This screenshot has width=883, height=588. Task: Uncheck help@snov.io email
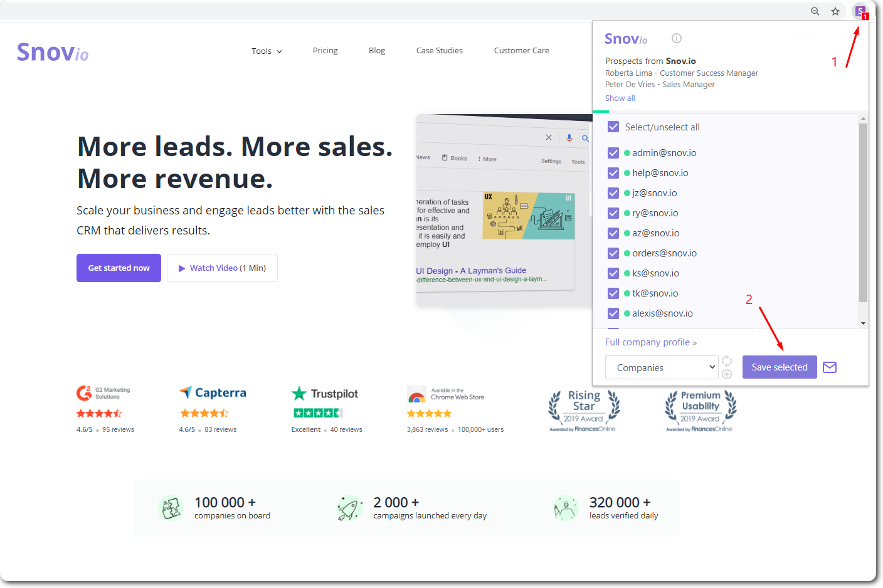click(613, 173)
